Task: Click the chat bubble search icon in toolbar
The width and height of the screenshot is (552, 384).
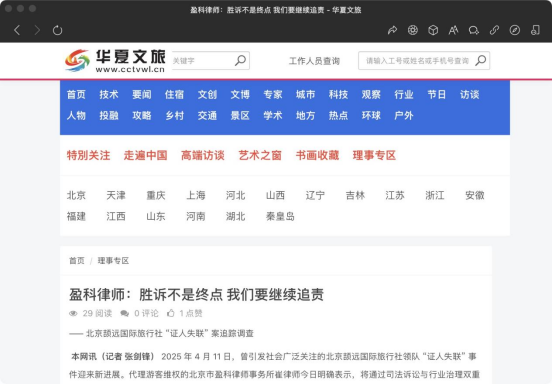Action: [x=474, y=30]
